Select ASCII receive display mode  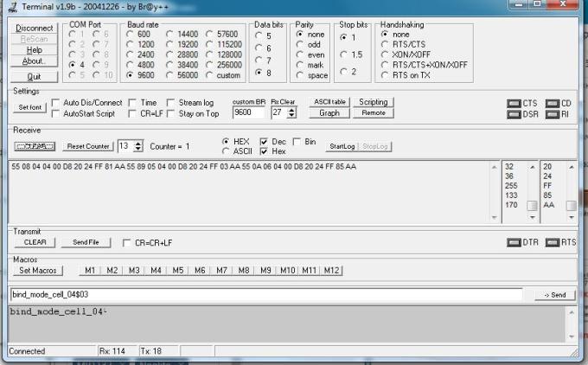point(227,150)
